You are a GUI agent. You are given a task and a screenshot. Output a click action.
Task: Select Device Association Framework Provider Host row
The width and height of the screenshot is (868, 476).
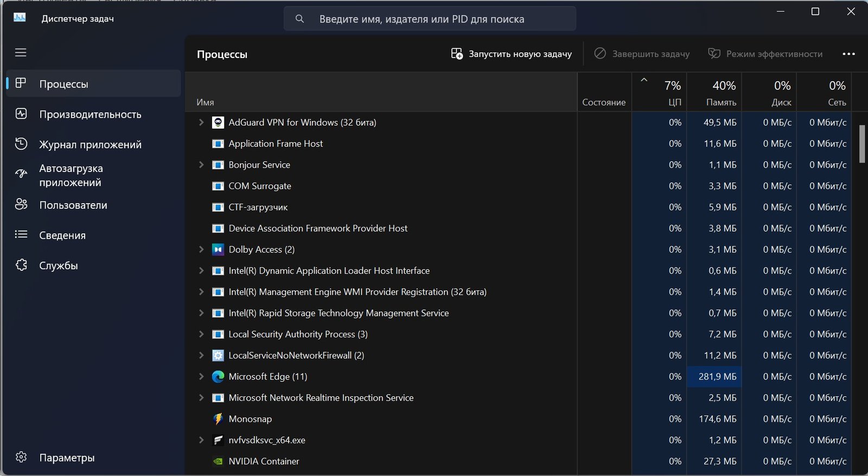pyautogui.click(x=518, y=229)
